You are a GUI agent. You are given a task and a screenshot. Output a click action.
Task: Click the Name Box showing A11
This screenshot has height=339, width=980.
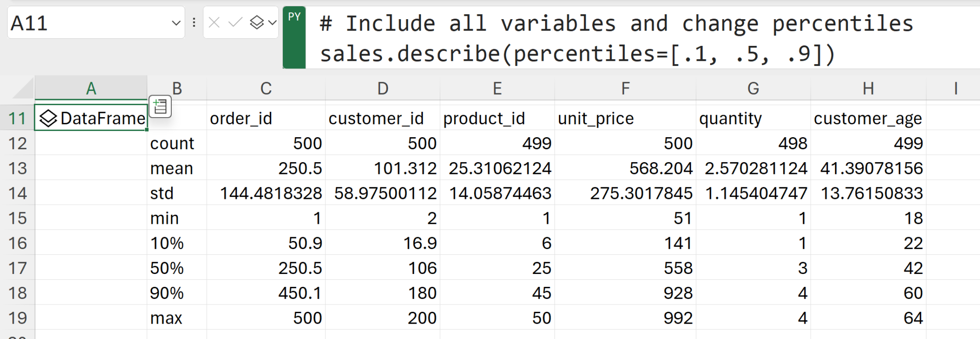coord(86,23)
